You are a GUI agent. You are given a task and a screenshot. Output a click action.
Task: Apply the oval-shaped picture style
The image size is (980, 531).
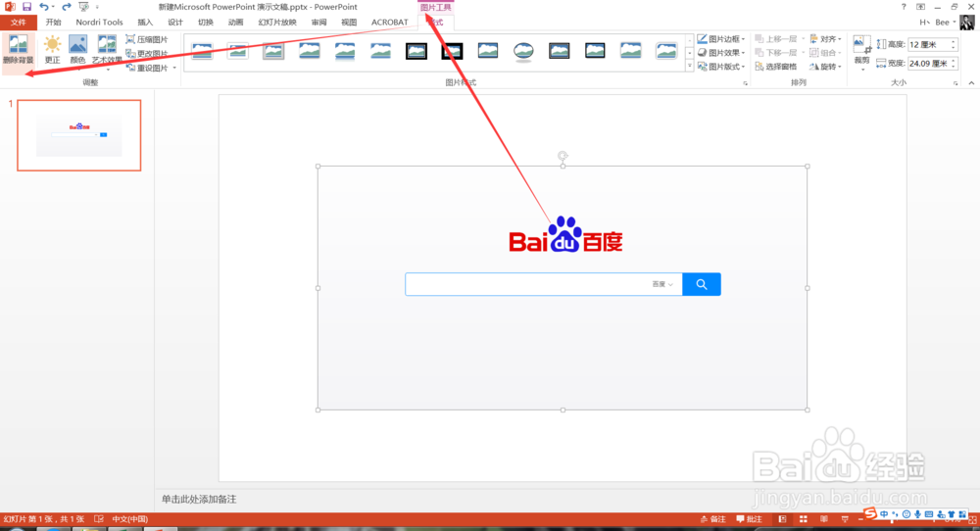click(523, 51)
